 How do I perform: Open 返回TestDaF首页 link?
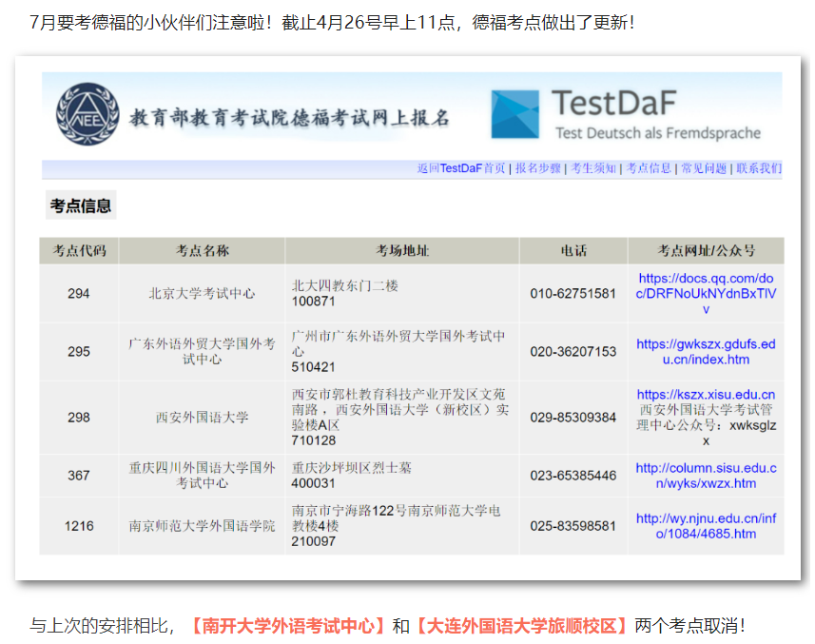[461, 168]
